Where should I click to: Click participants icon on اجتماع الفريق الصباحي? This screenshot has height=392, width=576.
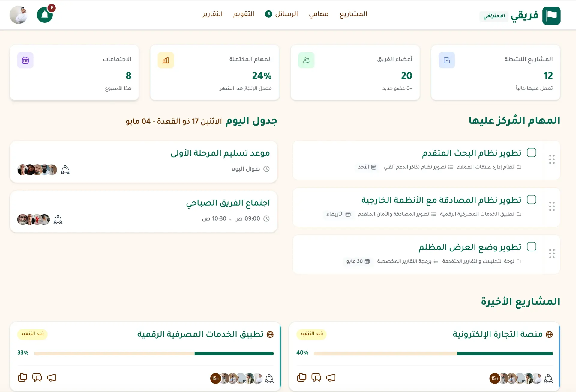click(x=58, y=220)
